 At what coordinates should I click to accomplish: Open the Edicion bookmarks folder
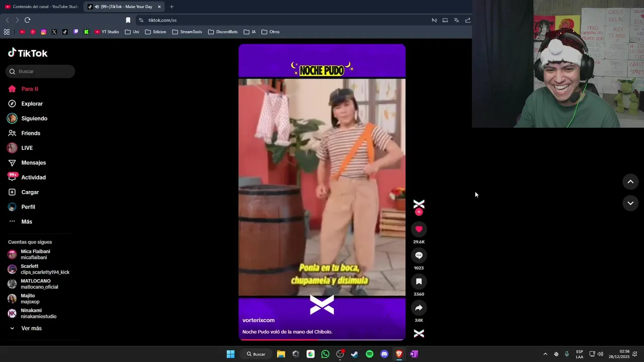155,32
